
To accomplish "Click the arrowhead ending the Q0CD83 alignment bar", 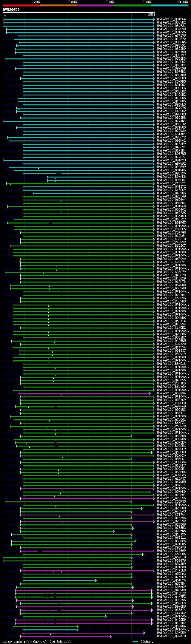I will click(x=152, y=453).
